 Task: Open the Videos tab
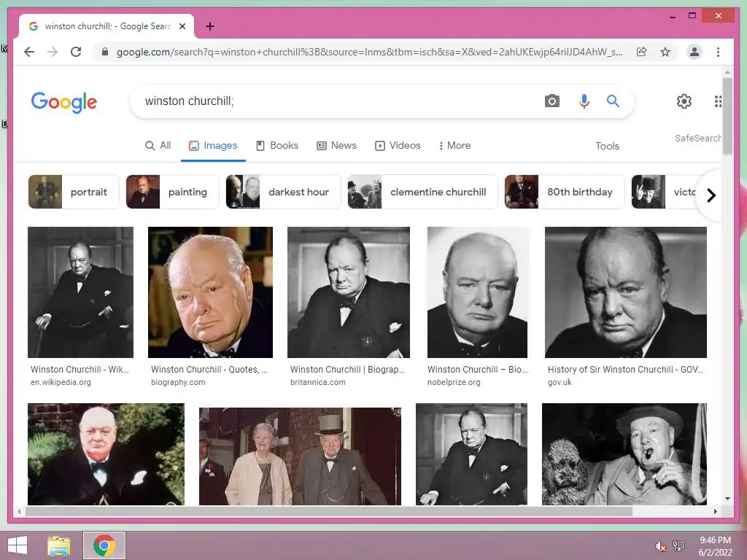click(398, 145)
